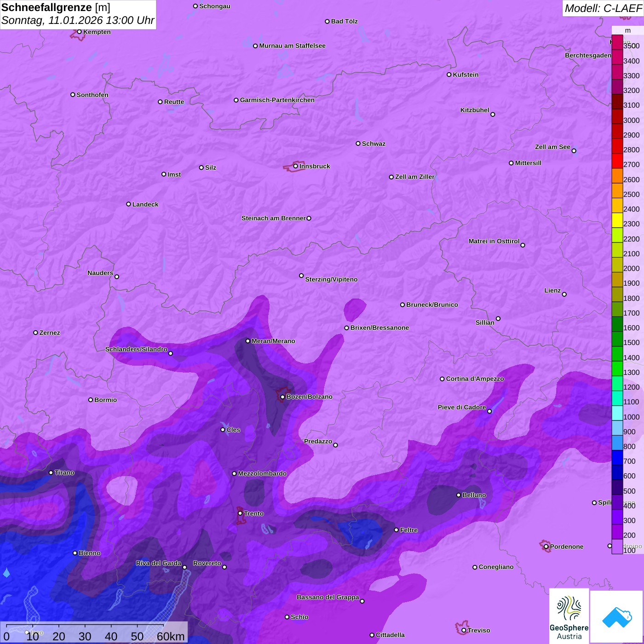This screenshot has width=644, height=644.
Task: Click the Bozen/Bolzano city marker
Action: 283,397
